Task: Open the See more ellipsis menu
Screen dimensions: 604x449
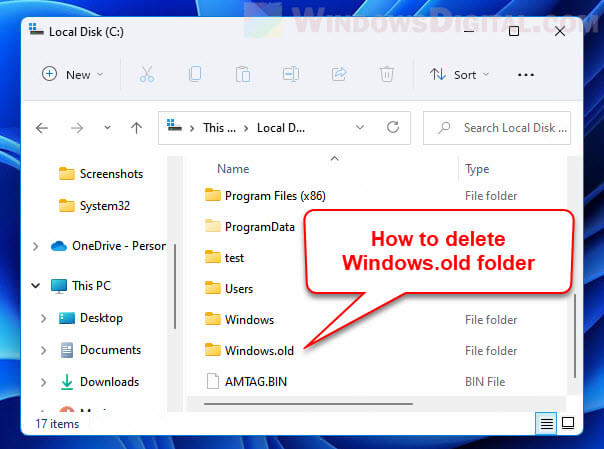Action: (527, 74)
